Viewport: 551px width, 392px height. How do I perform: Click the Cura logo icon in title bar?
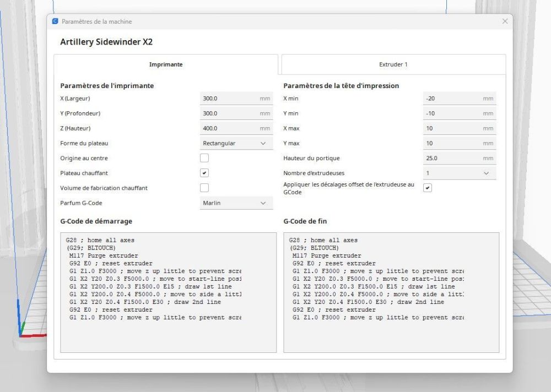click(55, 21)
